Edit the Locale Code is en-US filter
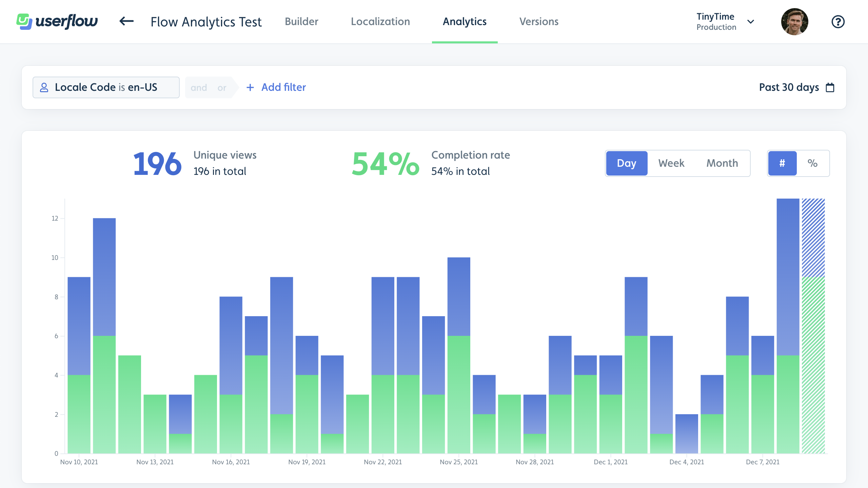Viewport: 868px width, 488px height. point(106,87)
